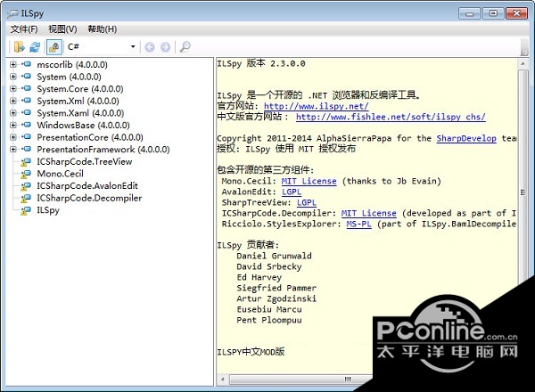Expand the System.Xaml (4.0.0.0) node

pyautogui.click(x=13, y=113)
